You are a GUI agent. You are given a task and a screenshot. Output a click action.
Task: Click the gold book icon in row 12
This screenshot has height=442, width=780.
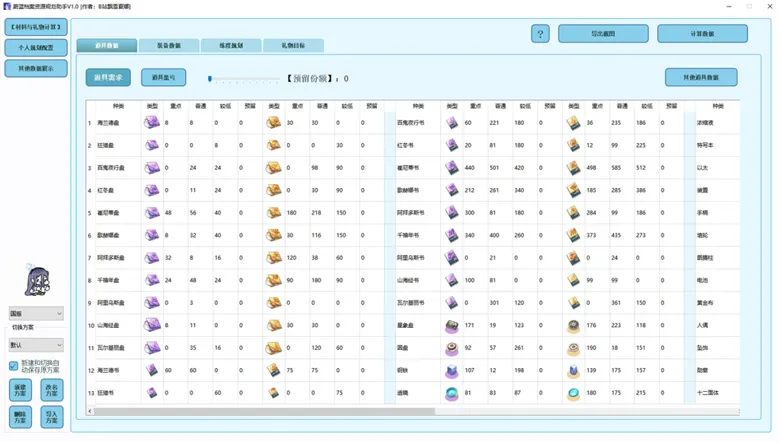point(274,370)
